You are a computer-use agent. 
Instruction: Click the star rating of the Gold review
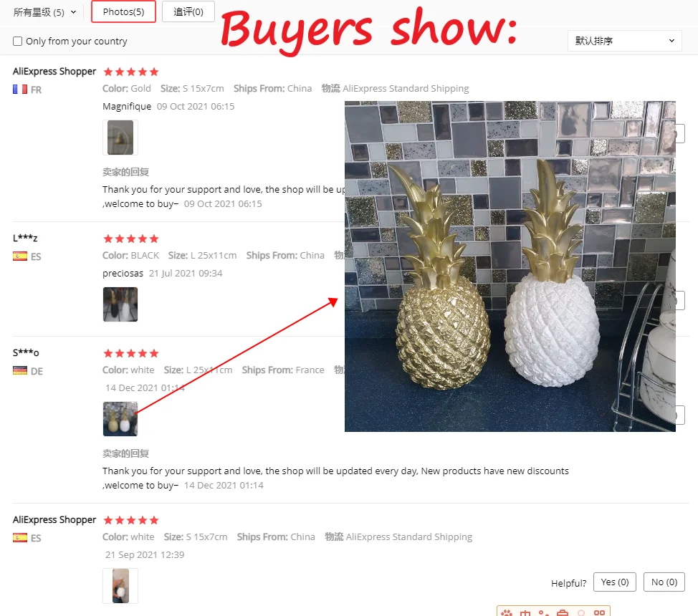click(x=131, y=72)
